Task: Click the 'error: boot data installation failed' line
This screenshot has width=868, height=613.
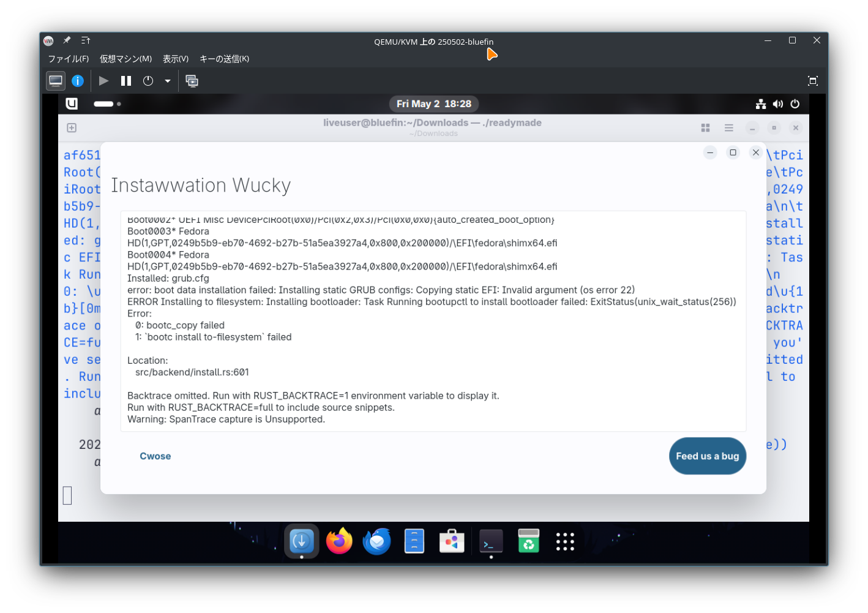Action: pyautogui.click(x=381, y=290)
